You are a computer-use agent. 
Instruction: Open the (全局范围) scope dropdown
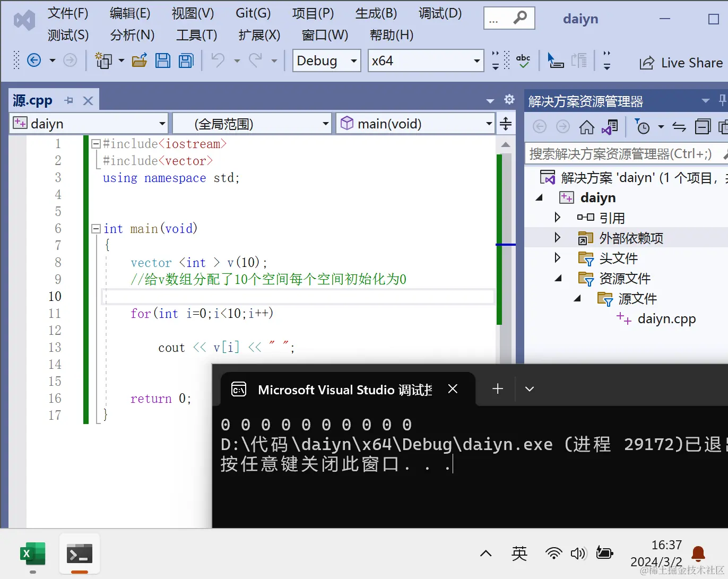pyautogui.click(x=252, y=124)
